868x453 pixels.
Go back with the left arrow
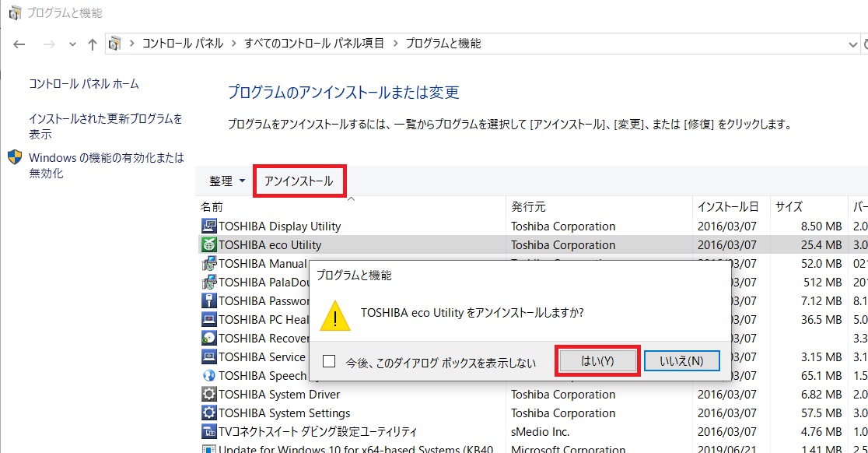(x=19, y=44)
